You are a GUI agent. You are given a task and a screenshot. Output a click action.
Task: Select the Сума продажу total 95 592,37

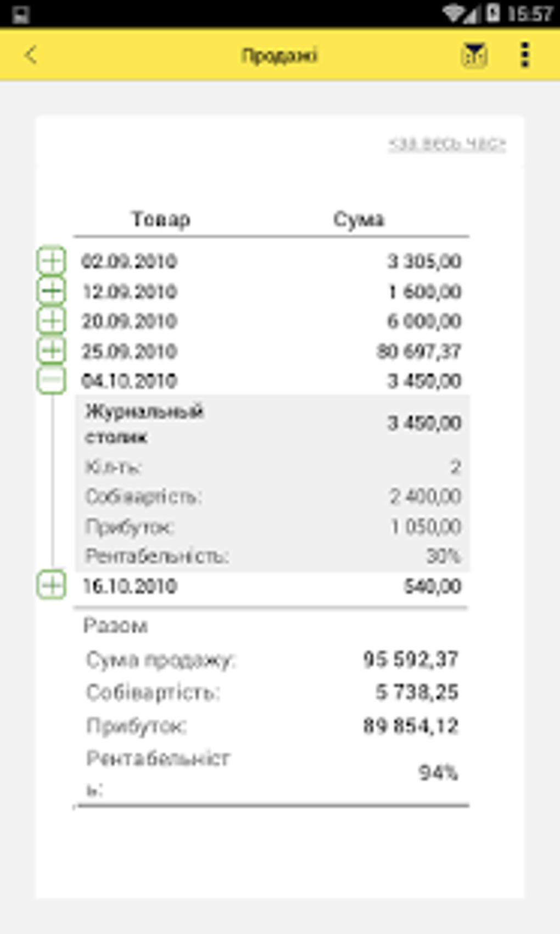(410, 659)
